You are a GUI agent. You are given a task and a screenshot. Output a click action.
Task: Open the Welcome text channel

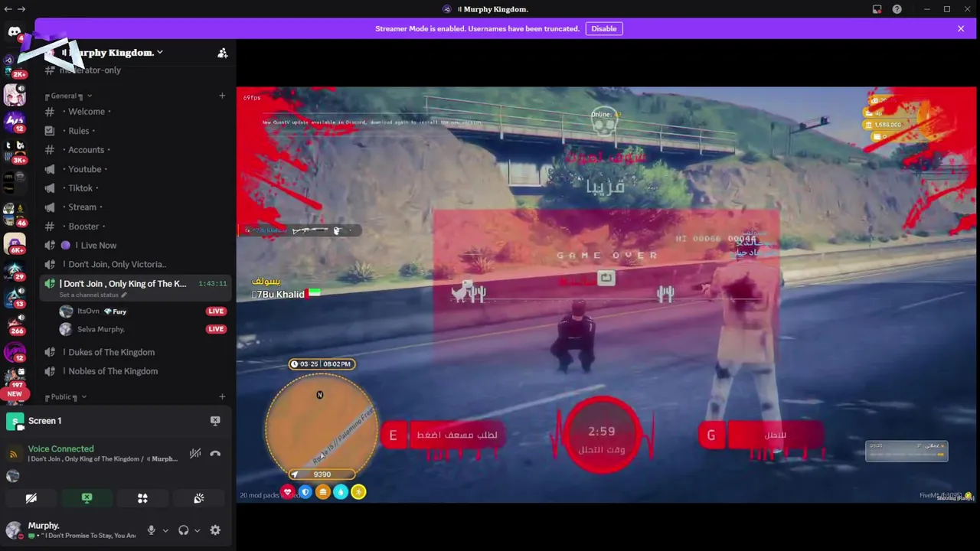tap(135, 112)
